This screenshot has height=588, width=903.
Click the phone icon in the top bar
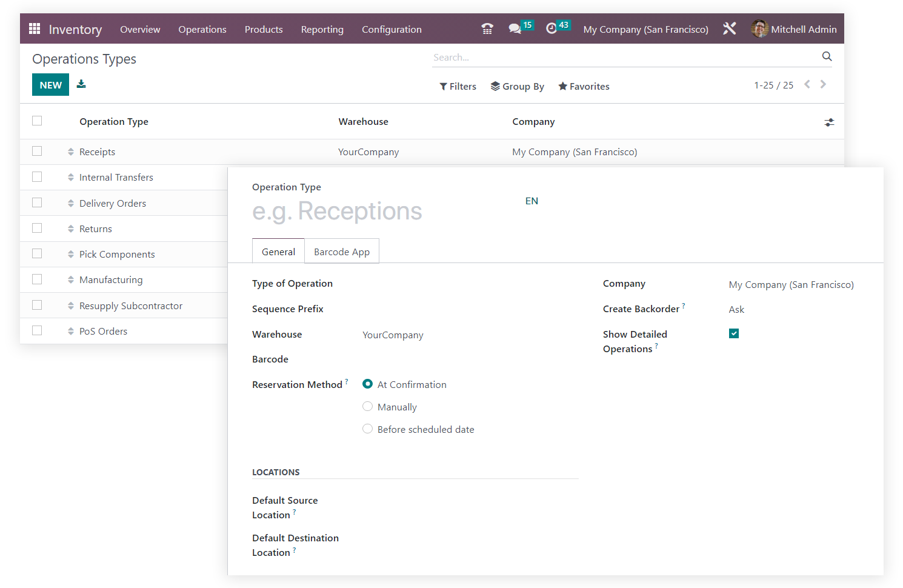[x=487, y=28]
